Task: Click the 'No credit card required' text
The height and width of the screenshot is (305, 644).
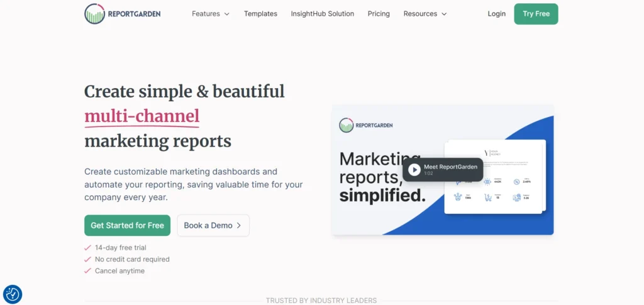Action: point(132,260)
